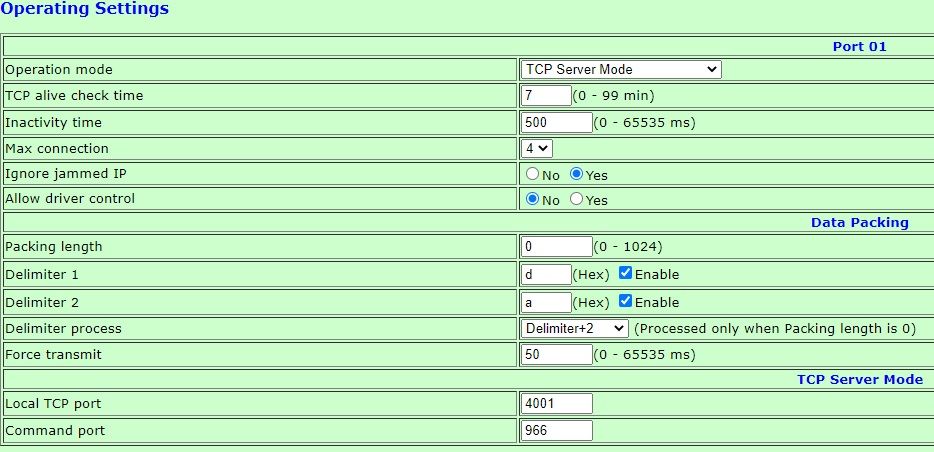Click the Operation mode label
The width and height of the screenshot is (934, 452).
59,70
